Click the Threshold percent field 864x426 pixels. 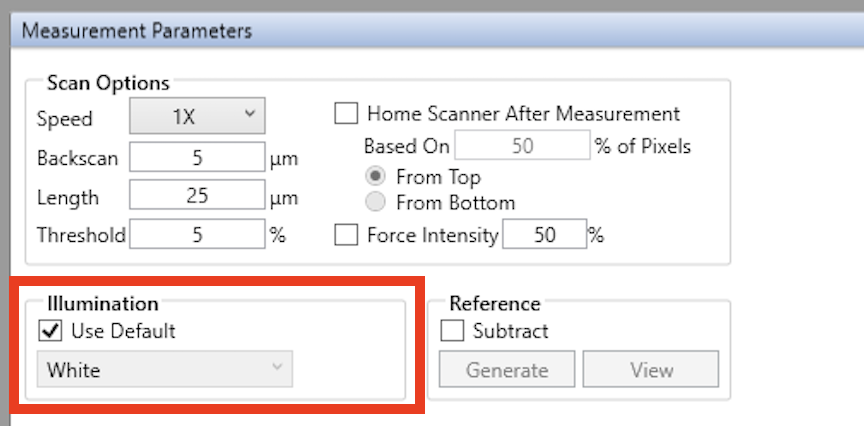point(197,236)
